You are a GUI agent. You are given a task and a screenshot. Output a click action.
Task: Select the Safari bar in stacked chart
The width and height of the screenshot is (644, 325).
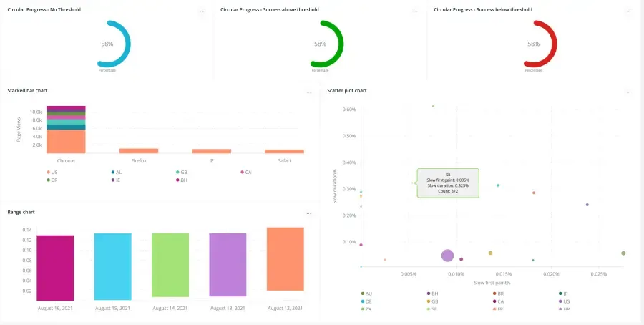coord(284,151)
